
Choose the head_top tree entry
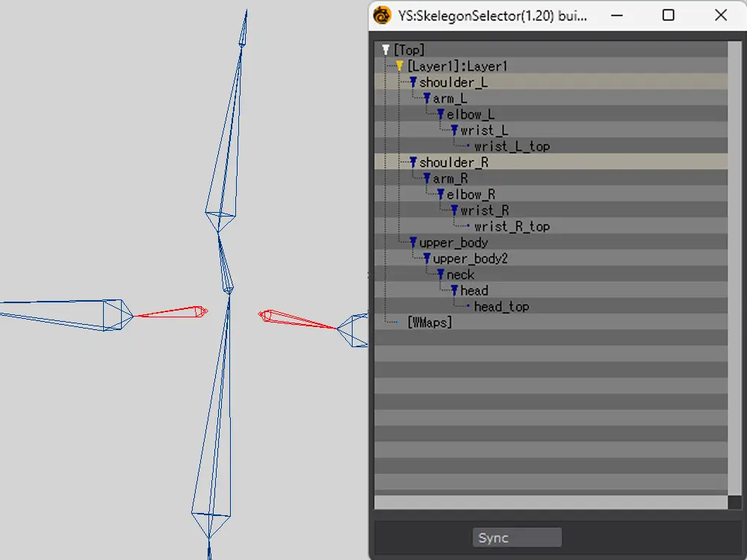[x=501, y=307]
